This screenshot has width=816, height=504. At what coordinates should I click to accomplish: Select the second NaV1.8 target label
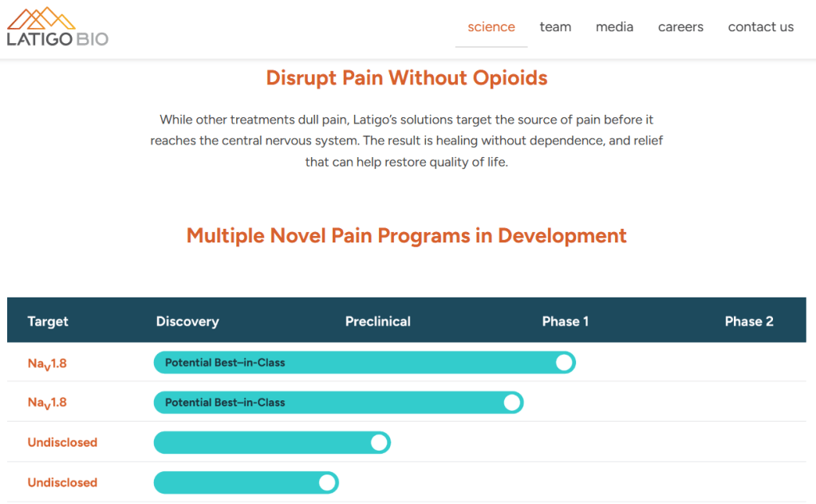[x=47, y=404]
